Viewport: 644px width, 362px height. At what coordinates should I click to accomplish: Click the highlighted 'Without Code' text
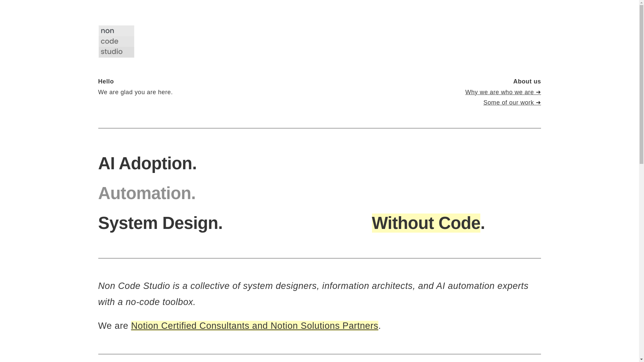[x=426, y=223]
